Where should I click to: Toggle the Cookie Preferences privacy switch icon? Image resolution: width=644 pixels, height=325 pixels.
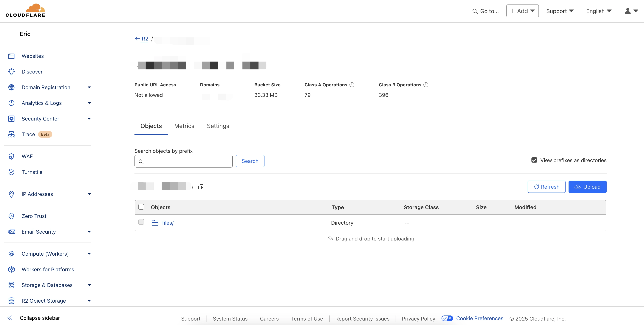pos(447,318)
